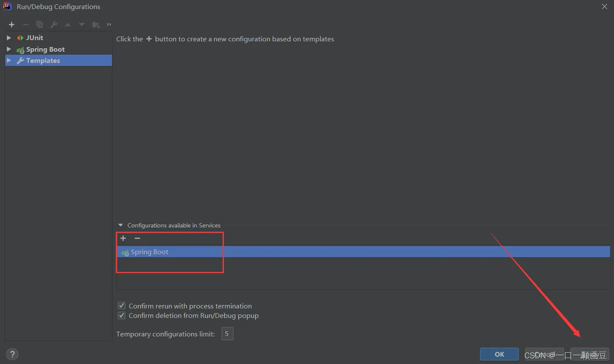Click the IntelliJ logo in the title bar
This screenshot has width=614, height=364.
point(7,7)
